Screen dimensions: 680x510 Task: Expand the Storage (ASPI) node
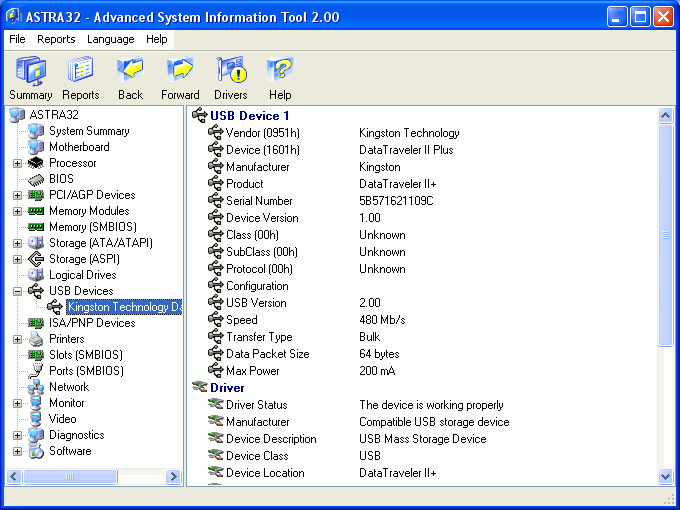pos(17,259)
